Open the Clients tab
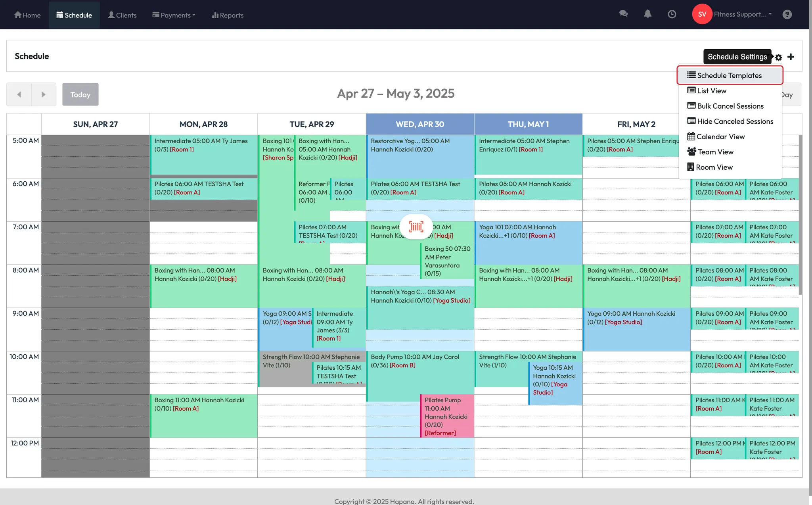 [x=122, y=15]
